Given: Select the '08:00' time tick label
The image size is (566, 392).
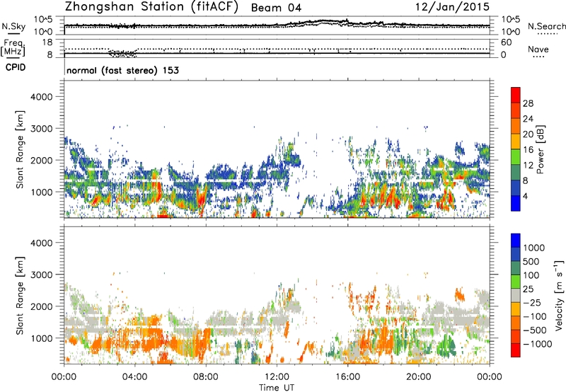Looking at the screenshot, I should [x=206, y=377].
